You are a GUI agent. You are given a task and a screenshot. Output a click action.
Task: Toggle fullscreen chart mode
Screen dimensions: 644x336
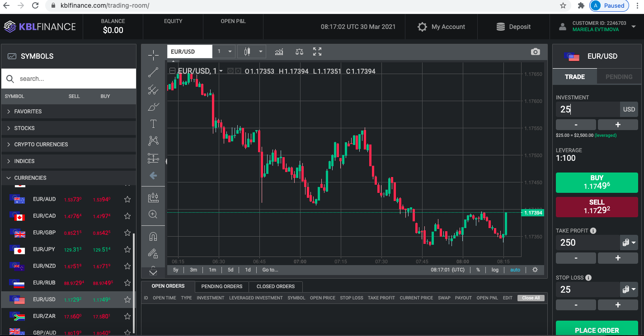pyautogui.click(x=317, y=51)
